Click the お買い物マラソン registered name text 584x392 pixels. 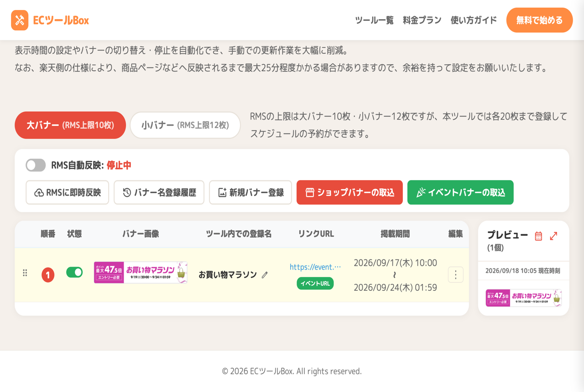point(228,275)
